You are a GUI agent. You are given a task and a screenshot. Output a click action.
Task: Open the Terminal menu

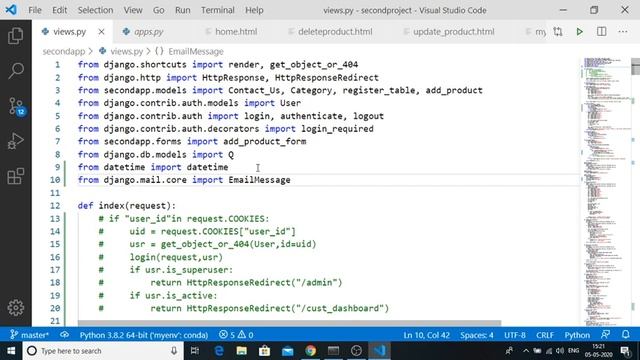(x=218, y=10)
